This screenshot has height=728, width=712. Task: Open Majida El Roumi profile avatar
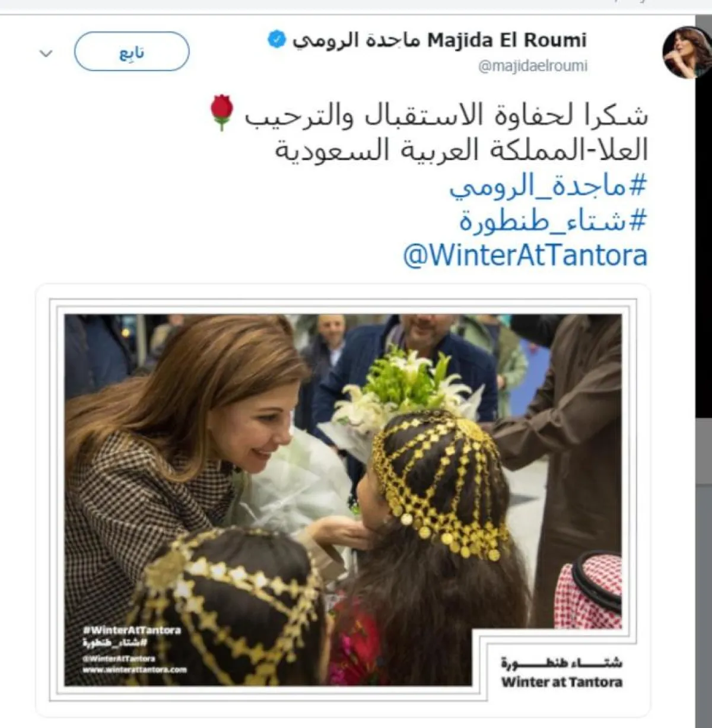tap(688, 52)
